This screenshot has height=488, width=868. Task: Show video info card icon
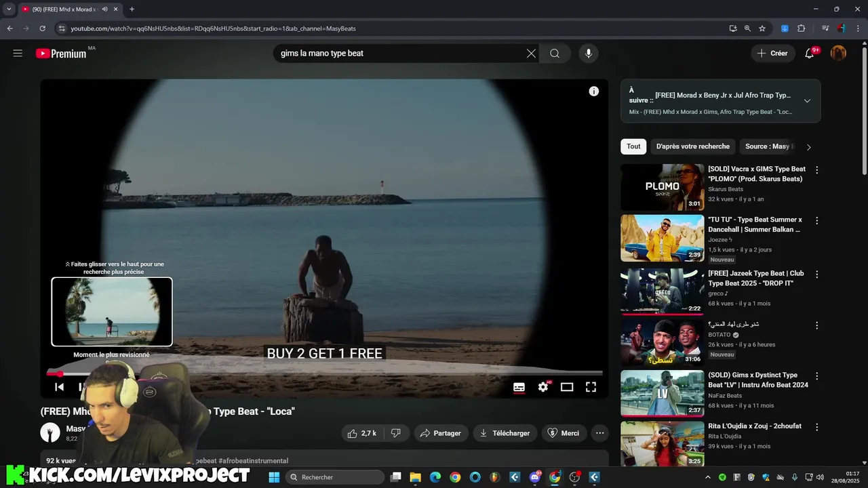594,91
